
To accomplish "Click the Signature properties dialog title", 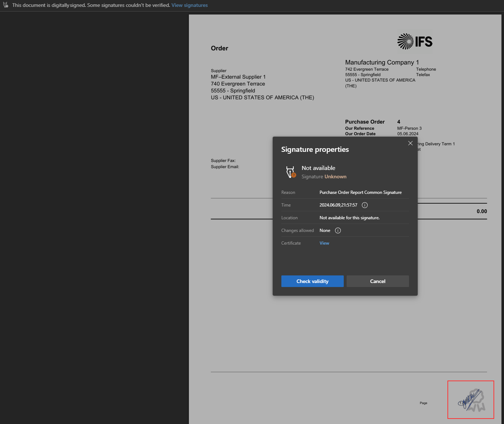I will (315, 150).
